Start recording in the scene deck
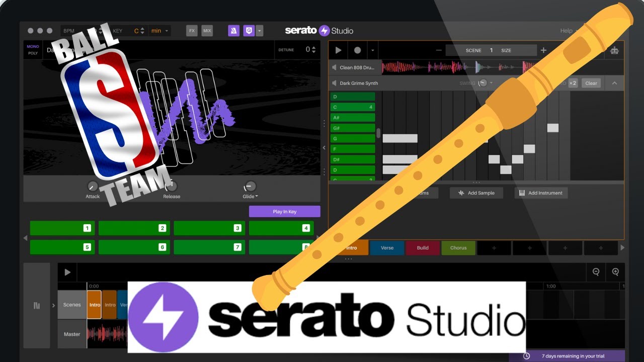 tap(358, 50)
